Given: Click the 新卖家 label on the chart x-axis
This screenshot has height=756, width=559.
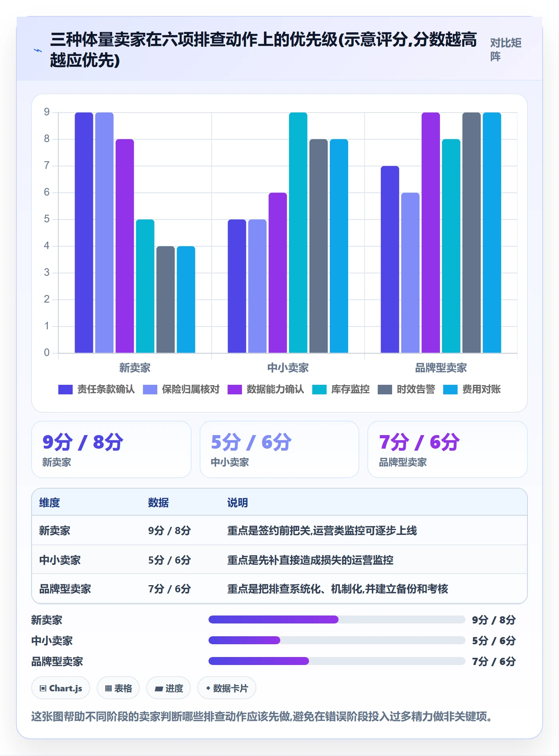Looking at the screenshot, I should click(135, 368).
